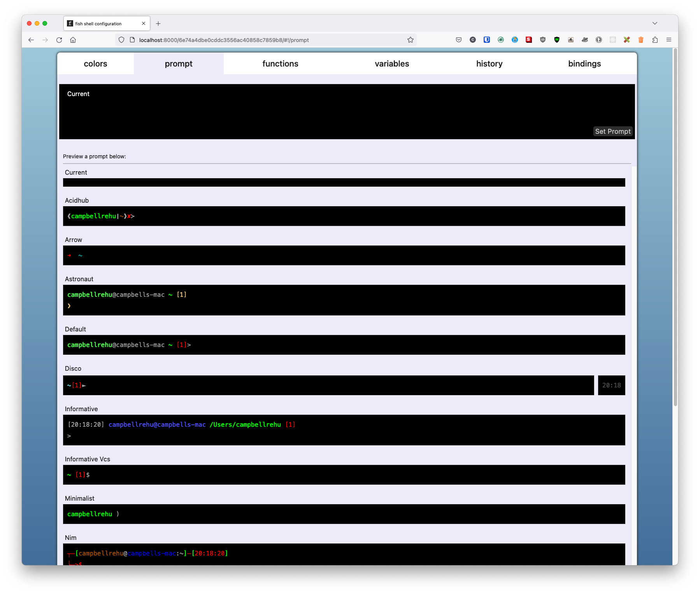Open the uBlock Origin extension

(x=542, y=40)
